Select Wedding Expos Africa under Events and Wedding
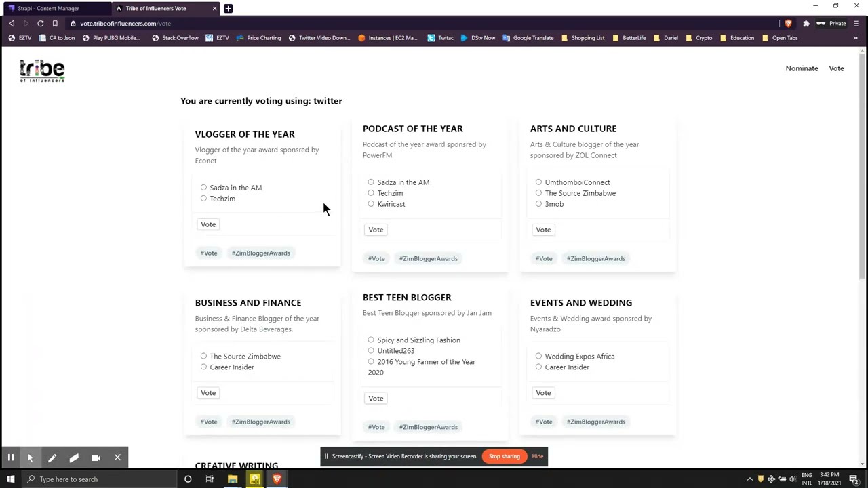Image resolution: width=868 pixels, height=488 pixels. click(538, 356)
